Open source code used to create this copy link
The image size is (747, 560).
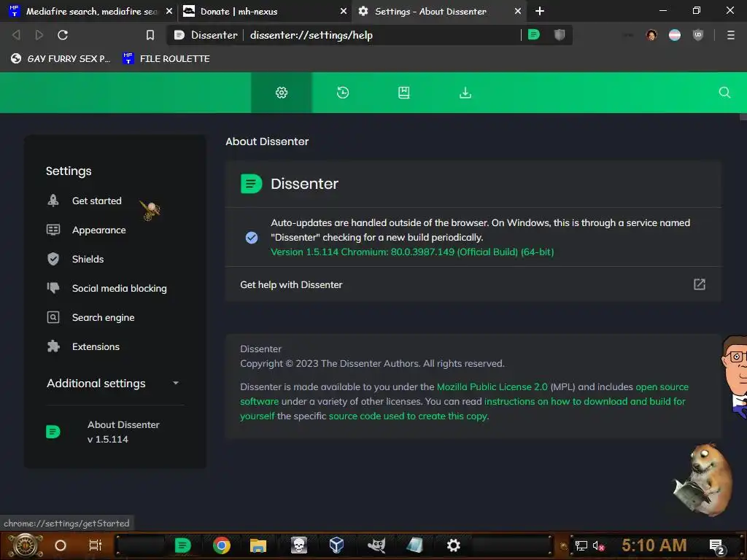pos(408,416)
